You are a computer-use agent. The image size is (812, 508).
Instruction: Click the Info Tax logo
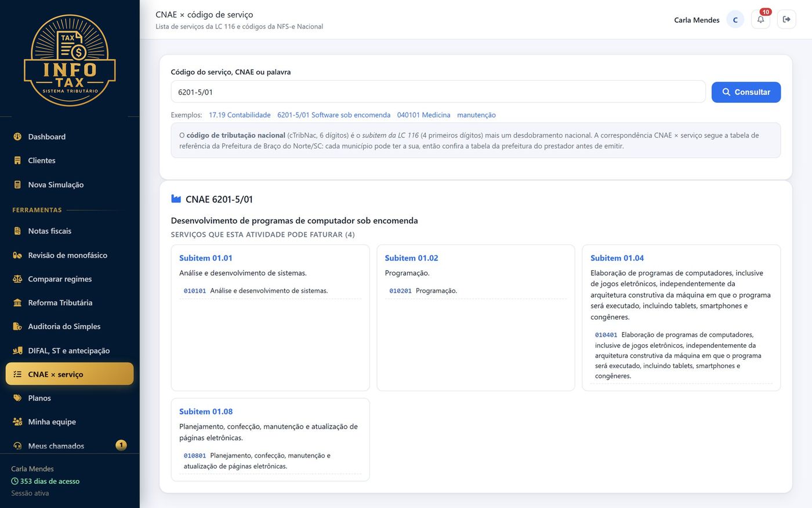click(x=70, y=60)
